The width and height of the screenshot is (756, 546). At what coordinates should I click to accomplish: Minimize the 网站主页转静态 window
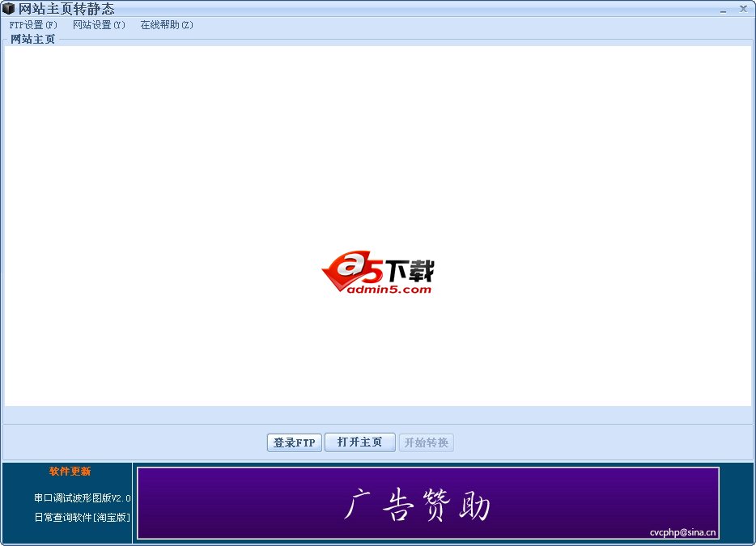click(x=723, y=9)
